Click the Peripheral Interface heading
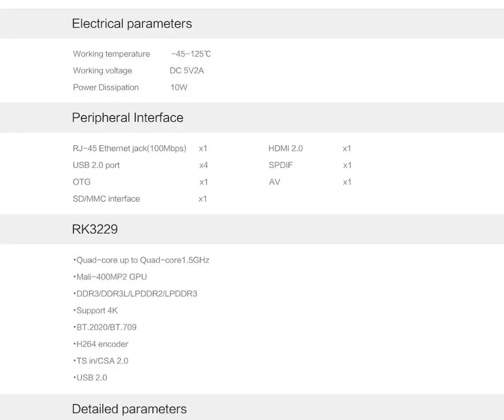The image size is (504, 420). 128,117
